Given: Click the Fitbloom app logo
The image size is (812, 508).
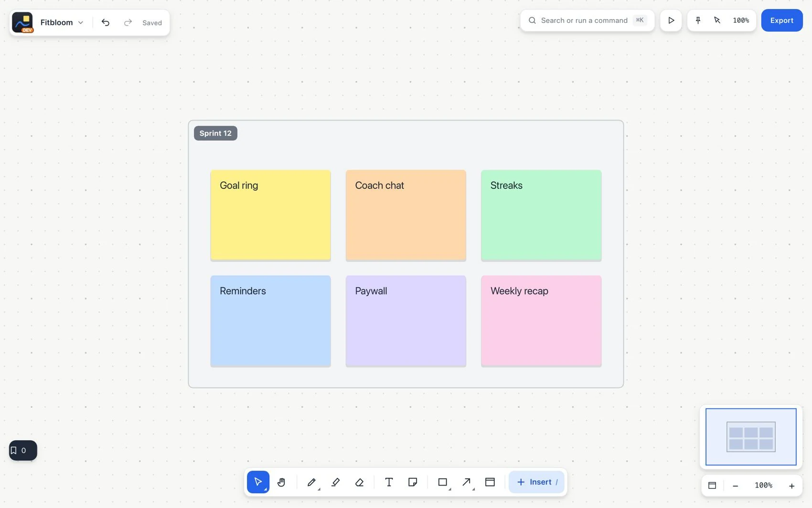Looking at the screenshot, I should coord(22,22).
